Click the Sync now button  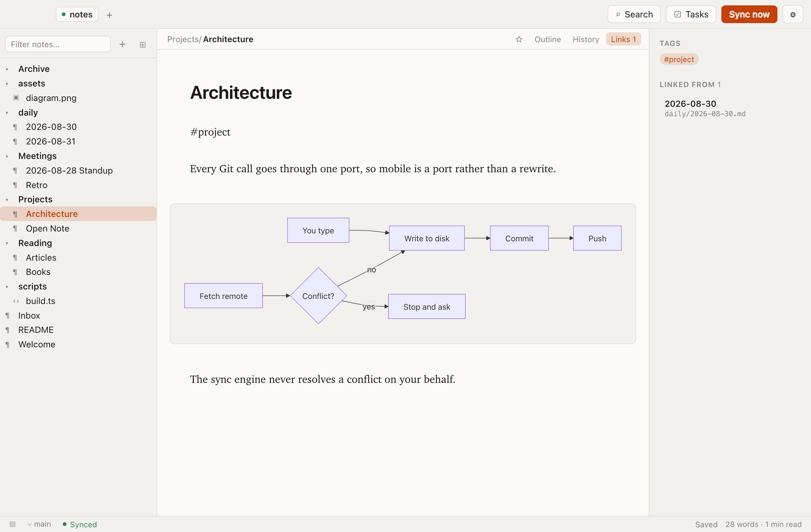[749, 14]
